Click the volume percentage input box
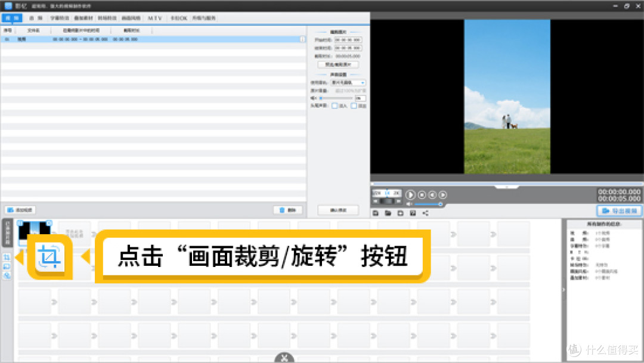 (360, 98)
